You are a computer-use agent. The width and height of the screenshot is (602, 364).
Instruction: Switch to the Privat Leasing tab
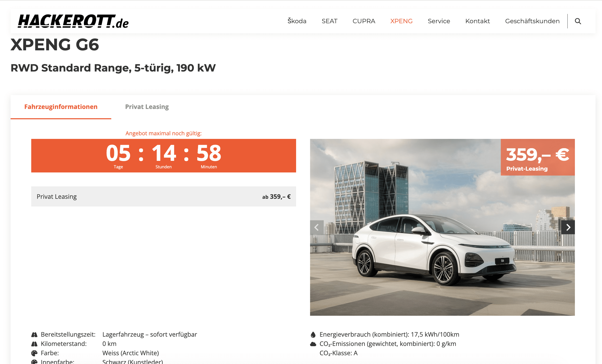pos(147,107)
